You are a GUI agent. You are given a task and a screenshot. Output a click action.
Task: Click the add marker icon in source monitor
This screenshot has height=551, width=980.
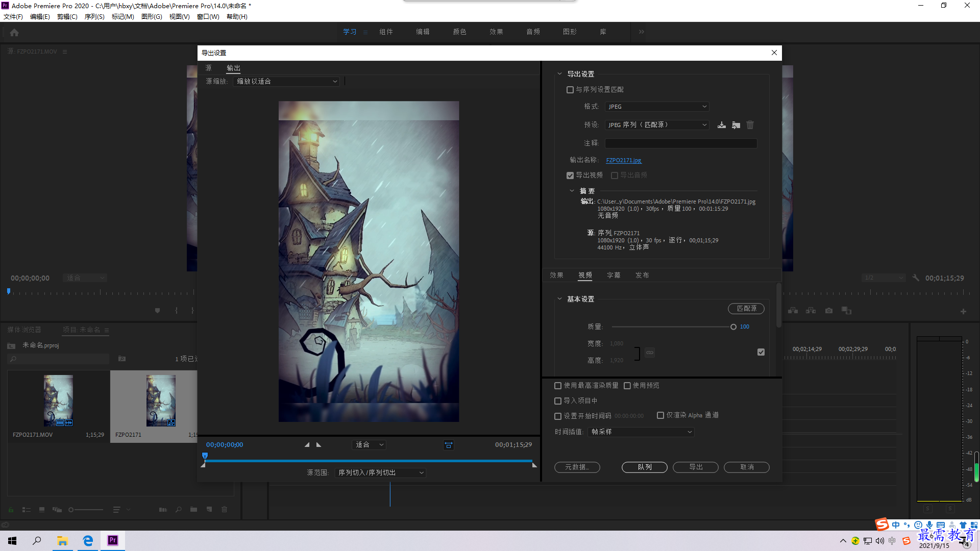pyautogui.click(x=157, y=310)
